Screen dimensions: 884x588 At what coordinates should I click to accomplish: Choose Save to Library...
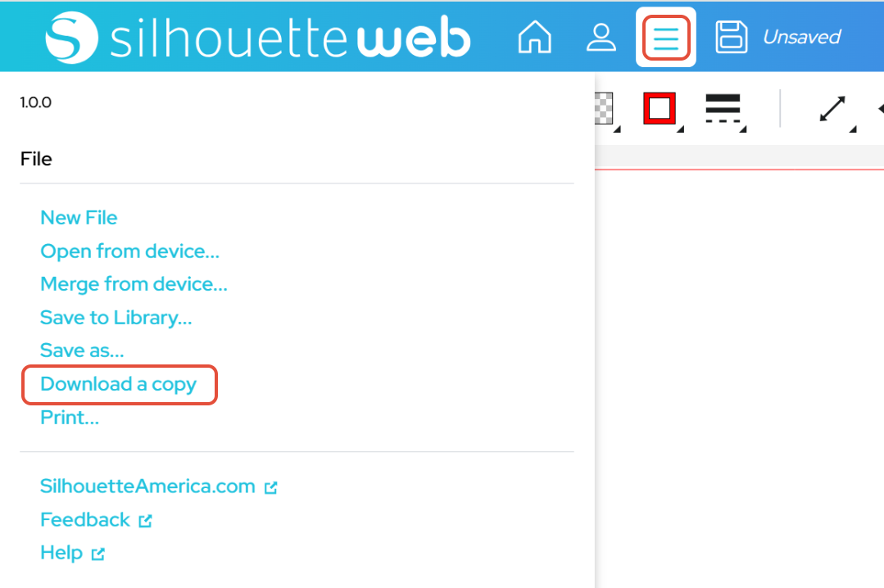(116, 318)
